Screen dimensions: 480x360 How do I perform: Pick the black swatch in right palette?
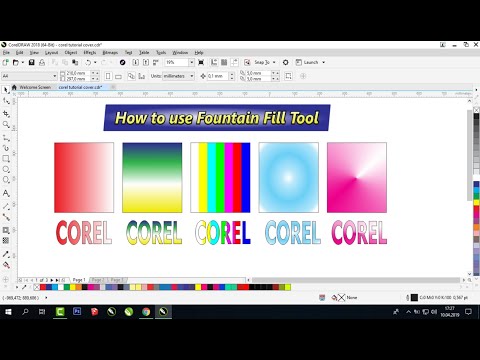pos(476,117)
